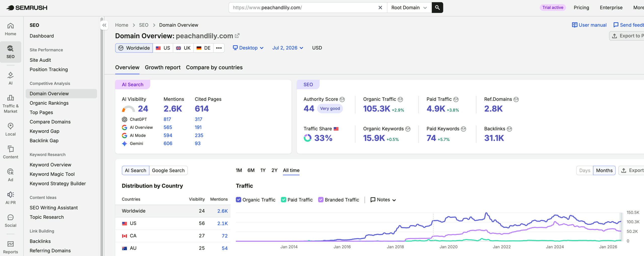The image size is (644, 256).
Task: Open the Local section icon
Action: (x=10, y=129)
